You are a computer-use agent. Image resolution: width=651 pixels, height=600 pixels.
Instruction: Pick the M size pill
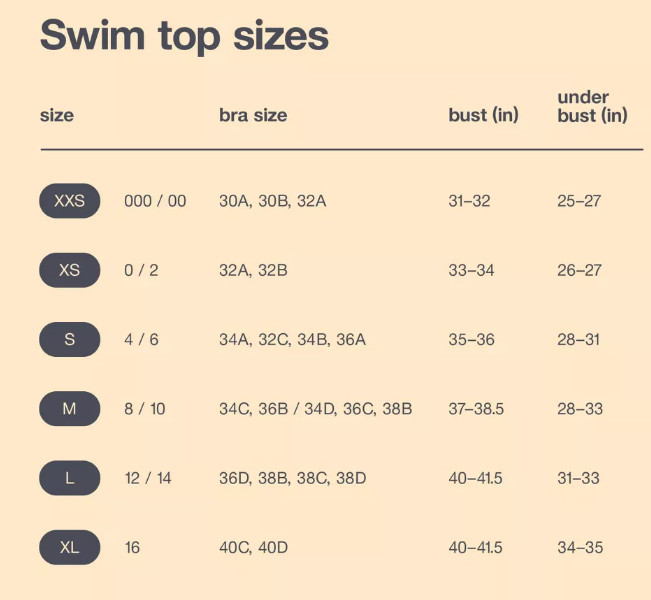point(70,409)
